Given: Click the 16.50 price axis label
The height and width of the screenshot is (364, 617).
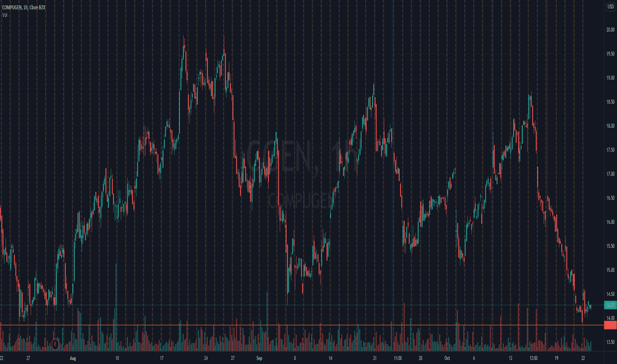Looking at the screenshot, I should pyautogui.click(x=610, y=198).
